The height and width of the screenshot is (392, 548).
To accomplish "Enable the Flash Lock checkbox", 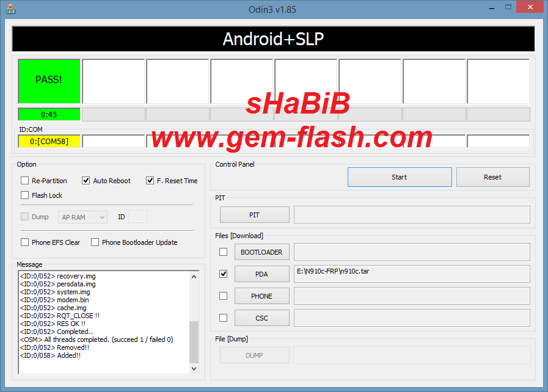I will coord(25,195).
